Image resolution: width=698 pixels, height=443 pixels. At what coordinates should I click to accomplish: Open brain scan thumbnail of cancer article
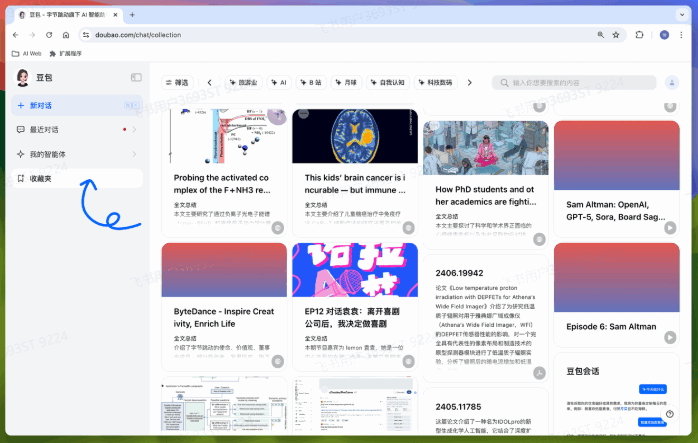[x=355, y=136]
